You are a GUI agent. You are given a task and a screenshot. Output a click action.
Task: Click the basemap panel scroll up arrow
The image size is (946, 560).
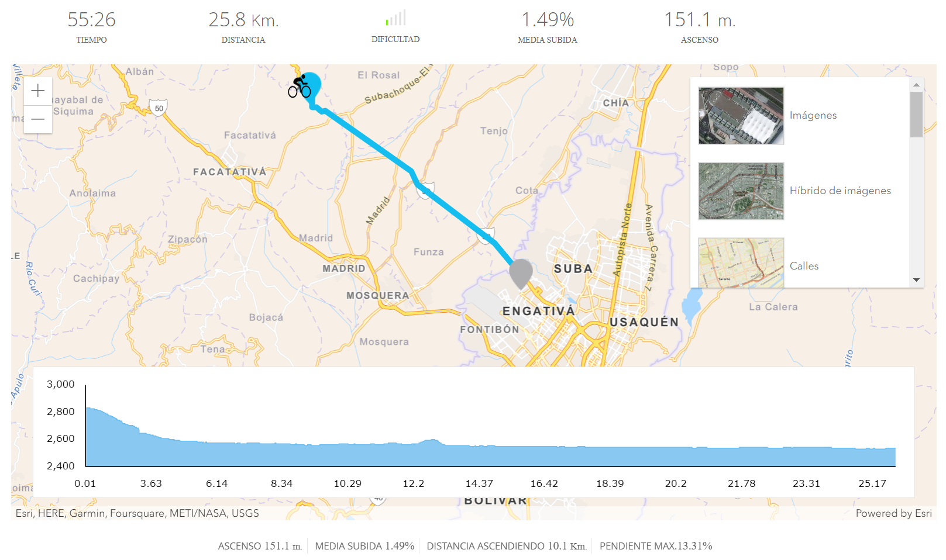(x=917, y=85)
